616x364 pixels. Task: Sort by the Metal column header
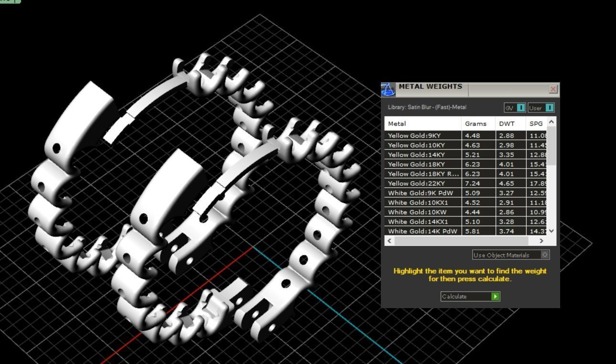(423, 124)
